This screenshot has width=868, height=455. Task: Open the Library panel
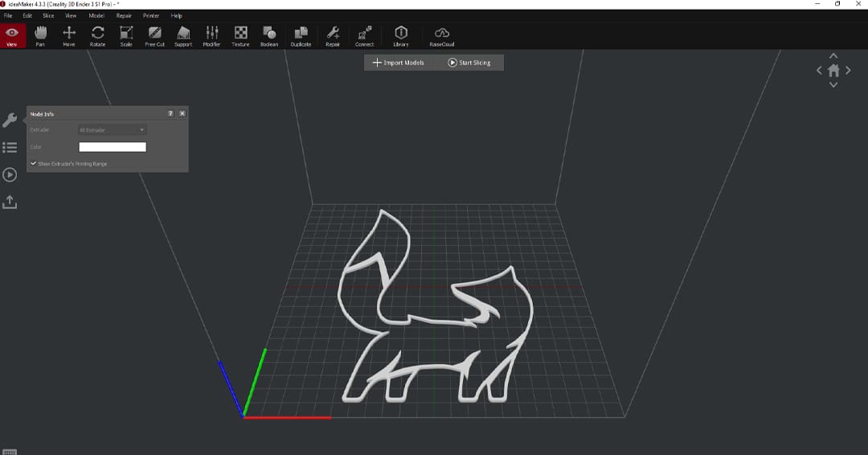pos(401,36)
